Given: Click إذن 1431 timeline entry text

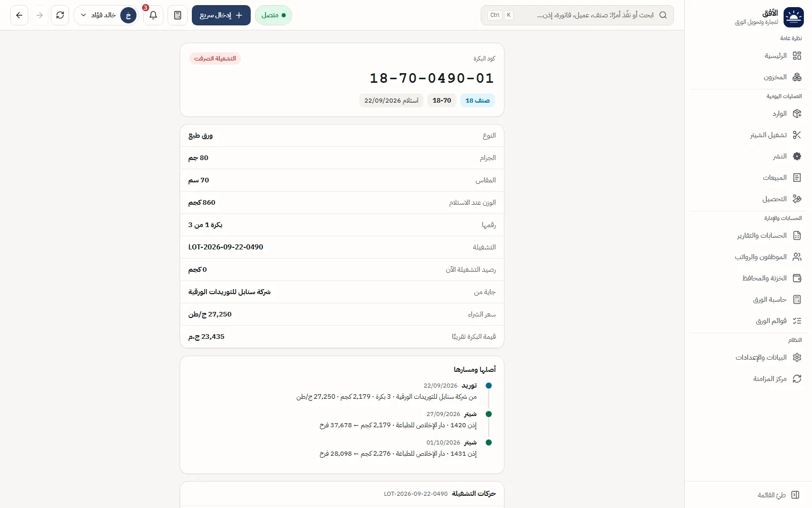Looking at the screenshot, I should click(398, 454).
